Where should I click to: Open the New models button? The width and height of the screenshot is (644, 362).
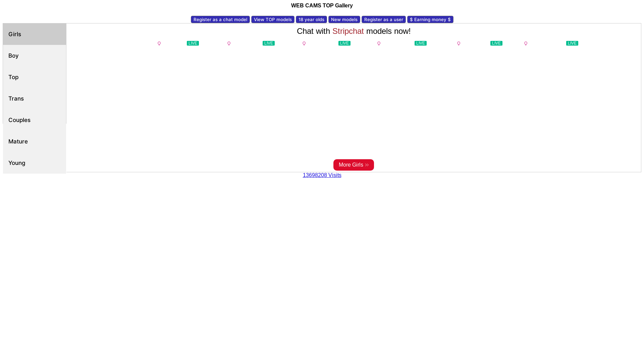coord(344,19)
